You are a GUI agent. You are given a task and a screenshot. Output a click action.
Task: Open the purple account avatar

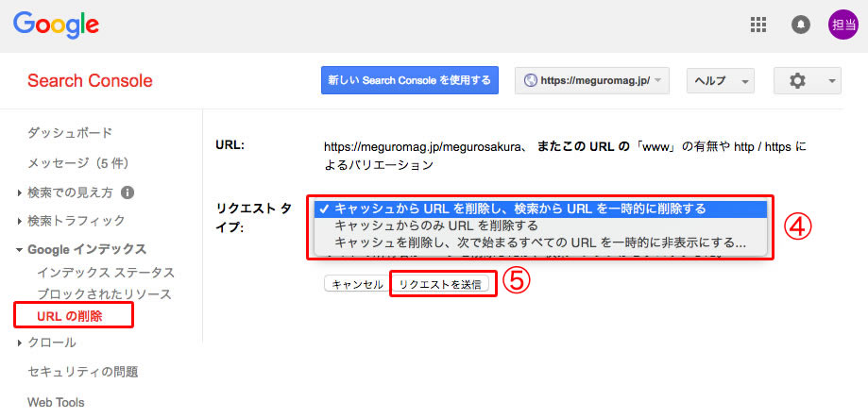[x=842, y=25]
